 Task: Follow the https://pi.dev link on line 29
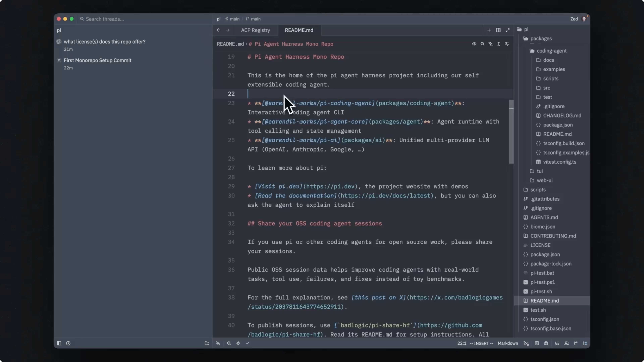[330, 186]
